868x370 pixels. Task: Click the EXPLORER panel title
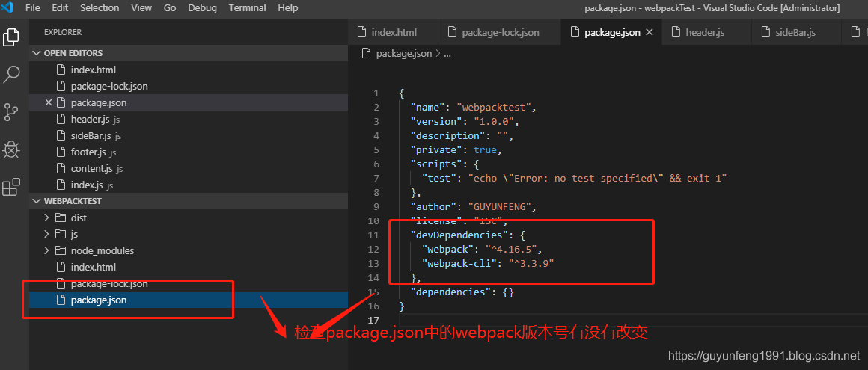click(63, 33)
